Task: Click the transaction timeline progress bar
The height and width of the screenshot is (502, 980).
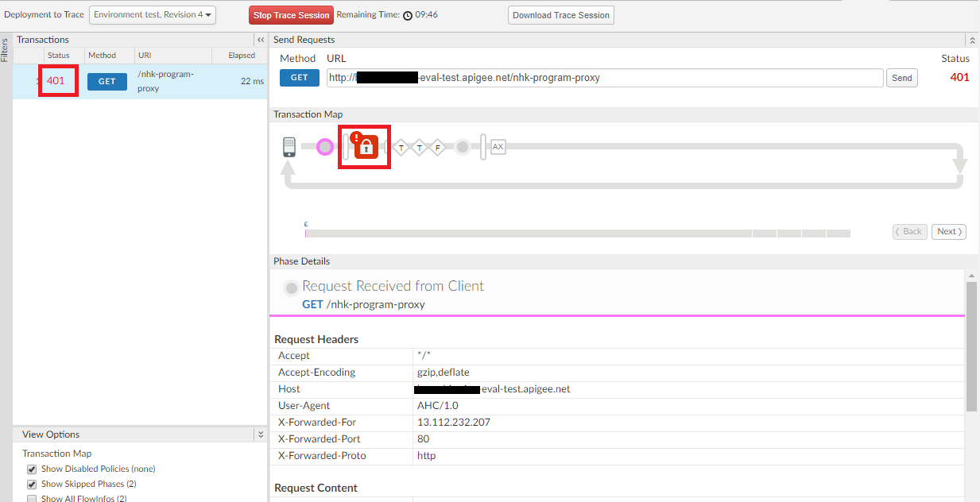Action: pos(578,234)
